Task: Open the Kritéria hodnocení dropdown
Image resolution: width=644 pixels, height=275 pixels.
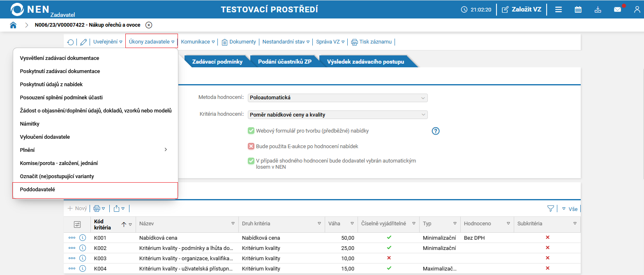Action: [x=338, y=115]
